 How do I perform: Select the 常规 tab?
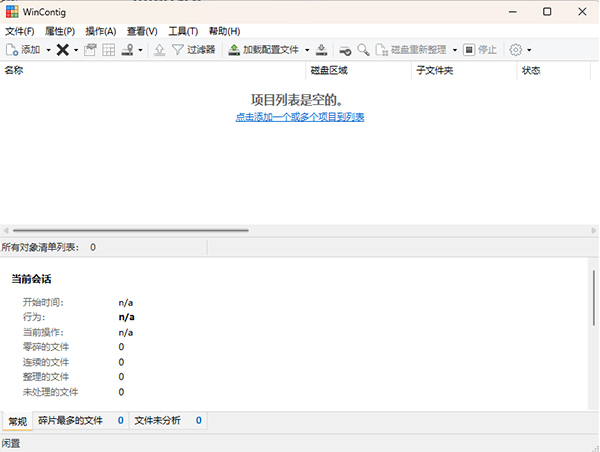tap(16, 421)
